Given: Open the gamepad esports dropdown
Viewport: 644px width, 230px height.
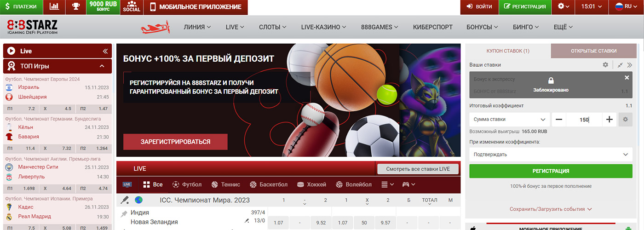Looking at the screenshot, I should point(409,184).
